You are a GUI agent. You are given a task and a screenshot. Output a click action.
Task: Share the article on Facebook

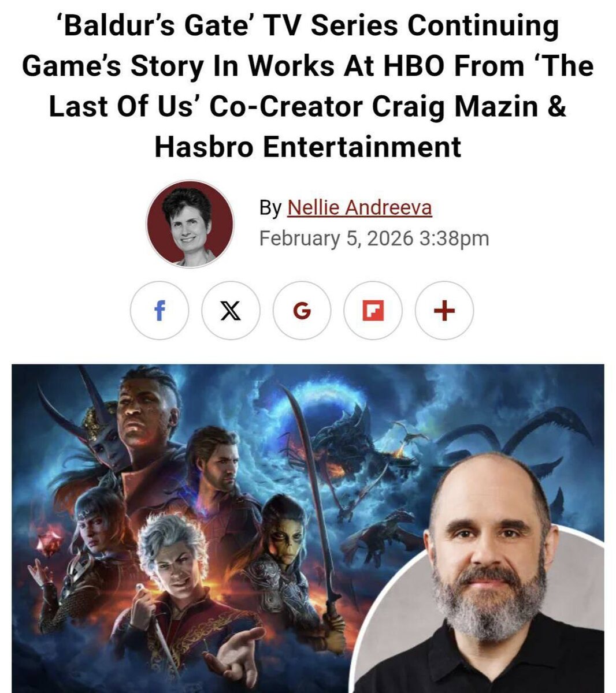pyautogui.click(x=159, y=311)
